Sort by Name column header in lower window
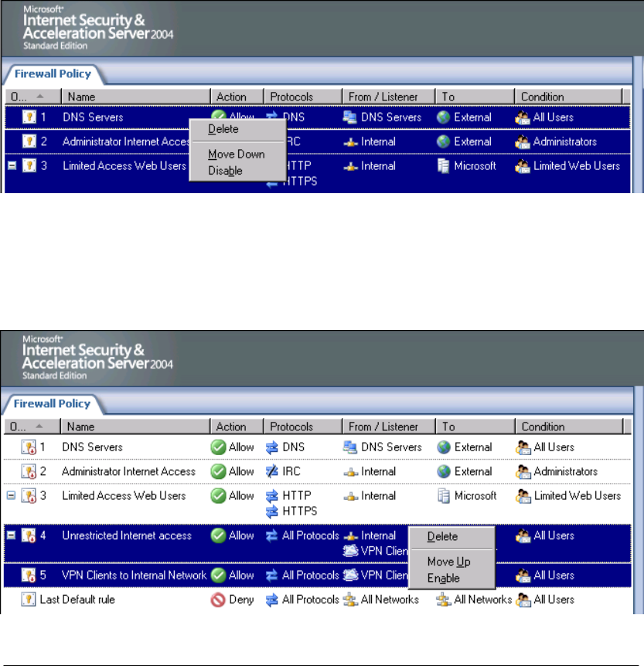This screenshot has height=666, width=644. pyautogui.click(x=135, y=426)
